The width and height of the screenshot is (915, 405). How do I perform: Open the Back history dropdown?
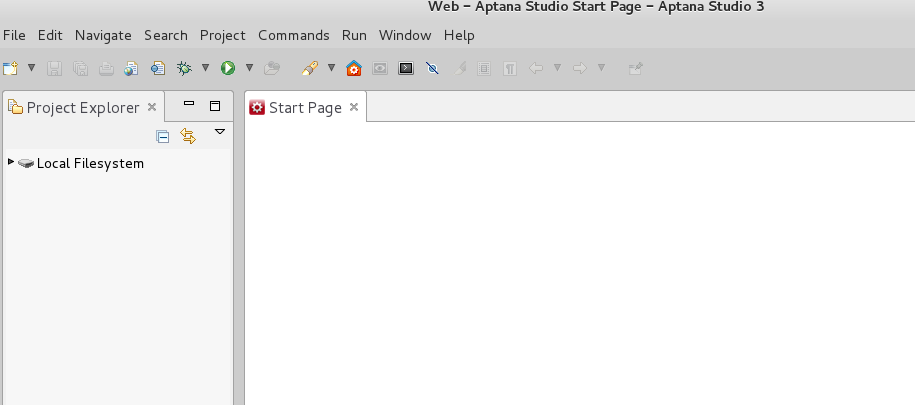(557, 68)
